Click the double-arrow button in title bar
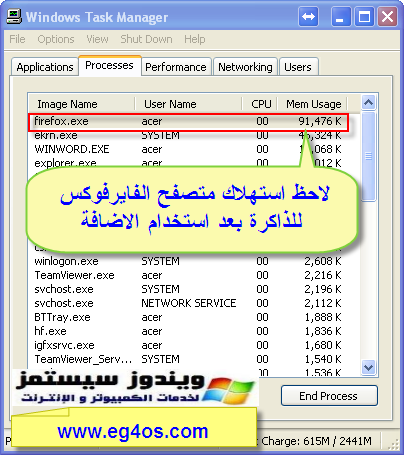Viewport: 404px width, 455px height. pos(308,16)
